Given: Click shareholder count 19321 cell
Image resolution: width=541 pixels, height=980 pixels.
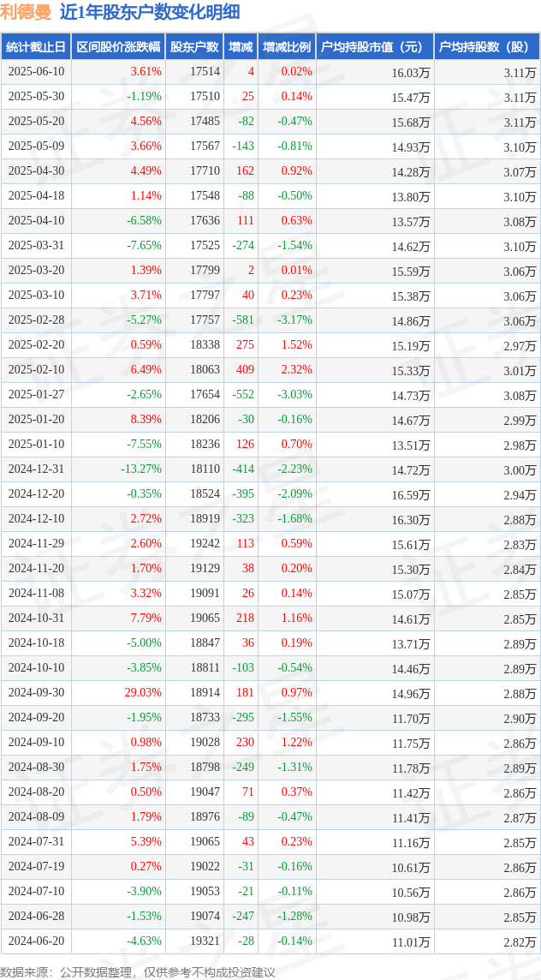Looking at the screenshot, I should (194, 941).
